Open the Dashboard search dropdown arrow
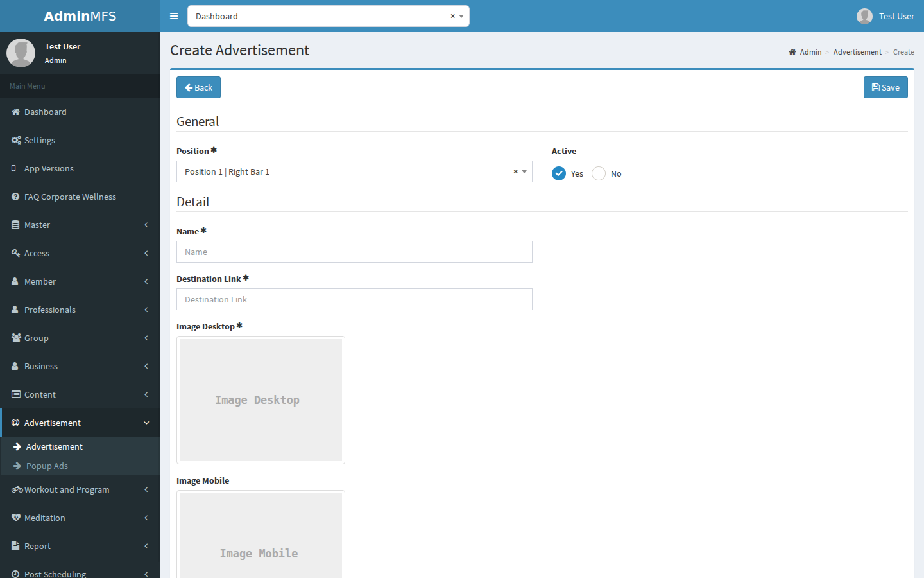 [x=461, y=16]
